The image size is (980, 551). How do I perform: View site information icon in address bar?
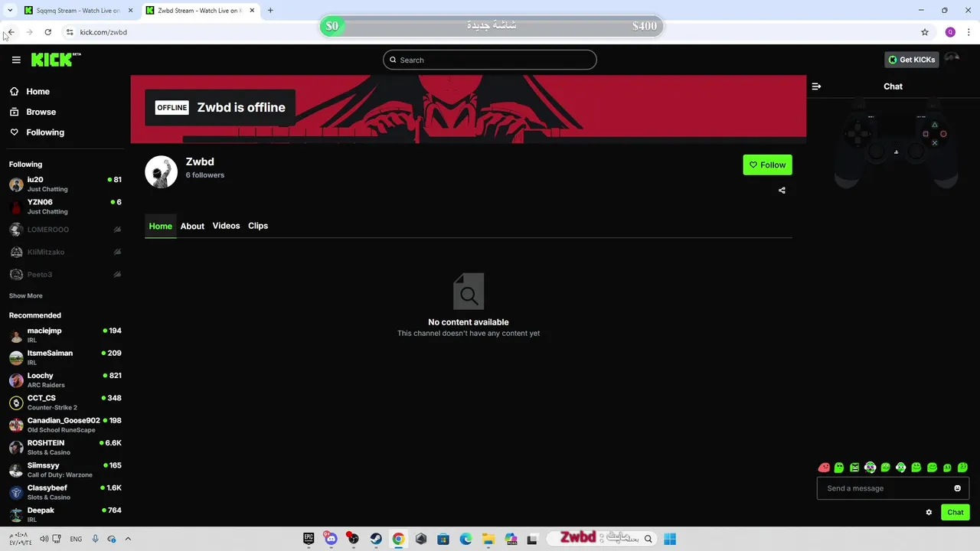tap(70, 32)
